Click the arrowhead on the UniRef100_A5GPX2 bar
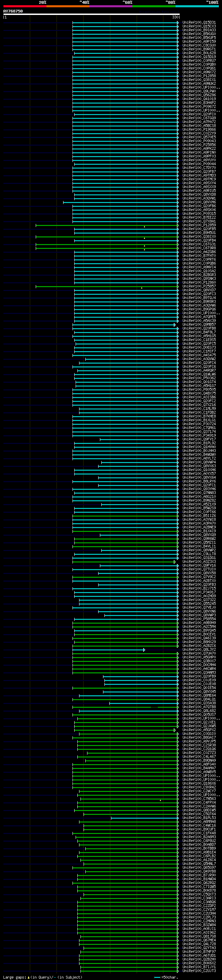This screenshot has width=222, height=980. pos(175,730)
